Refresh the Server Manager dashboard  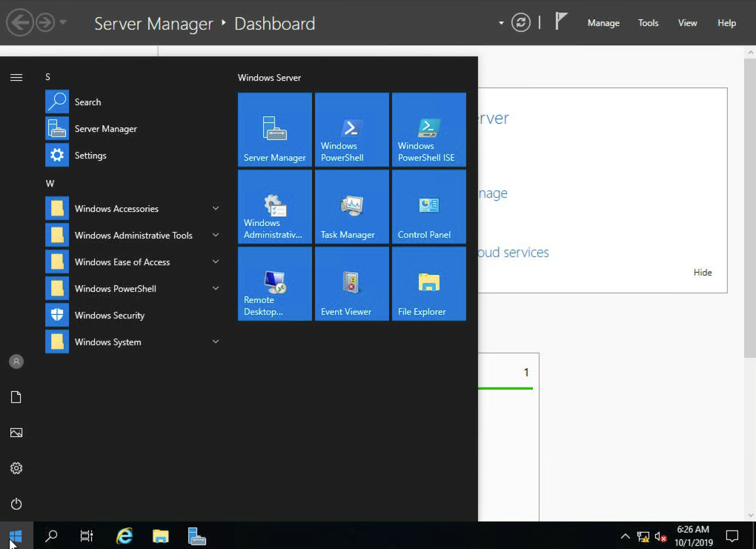521,23
